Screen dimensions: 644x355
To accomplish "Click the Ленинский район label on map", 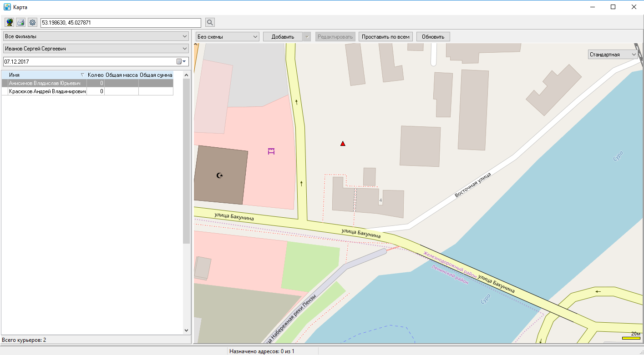I will [449, 275].
